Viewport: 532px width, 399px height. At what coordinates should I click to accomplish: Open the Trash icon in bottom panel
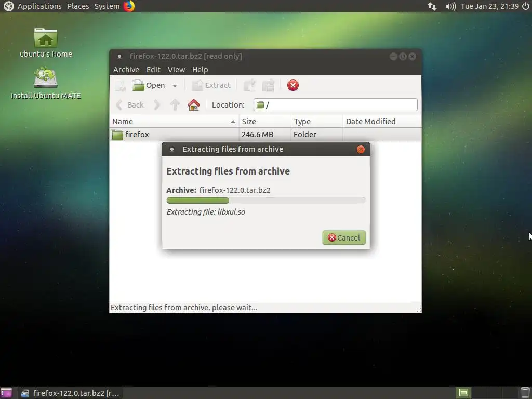pos(525,393)
